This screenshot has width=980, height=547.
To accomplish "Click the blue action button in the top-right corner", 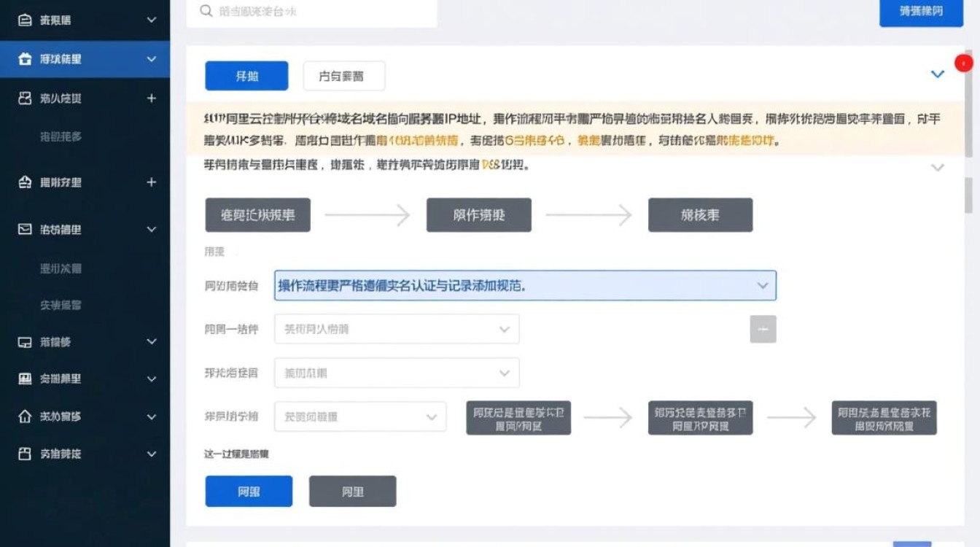I will [x=921, y=12].
